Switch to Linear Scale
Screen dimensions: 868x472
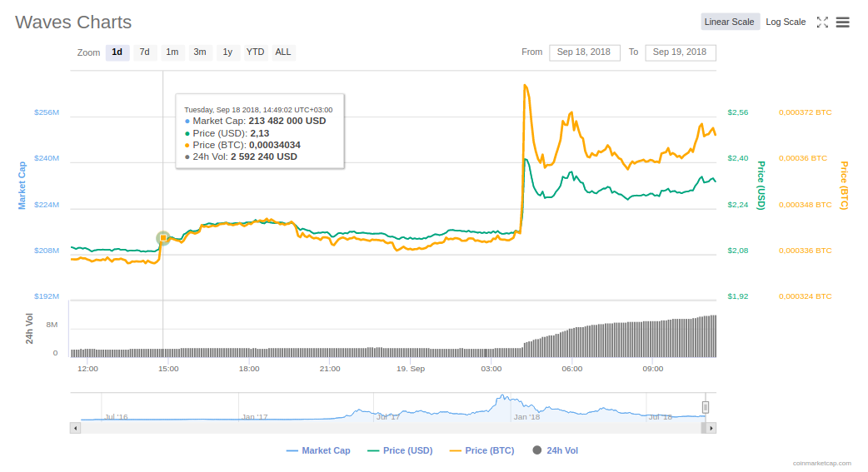point(730,22)
